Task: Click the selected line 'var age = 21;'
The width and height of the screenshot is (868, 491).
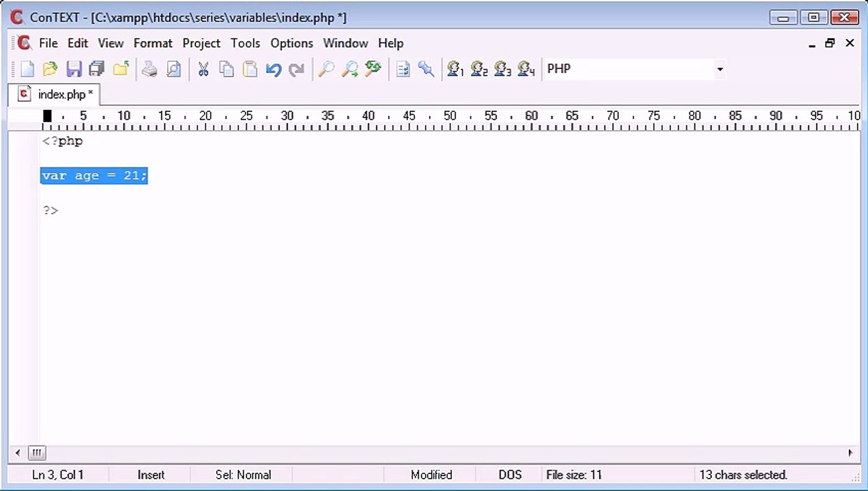Action: coord(94,176)
